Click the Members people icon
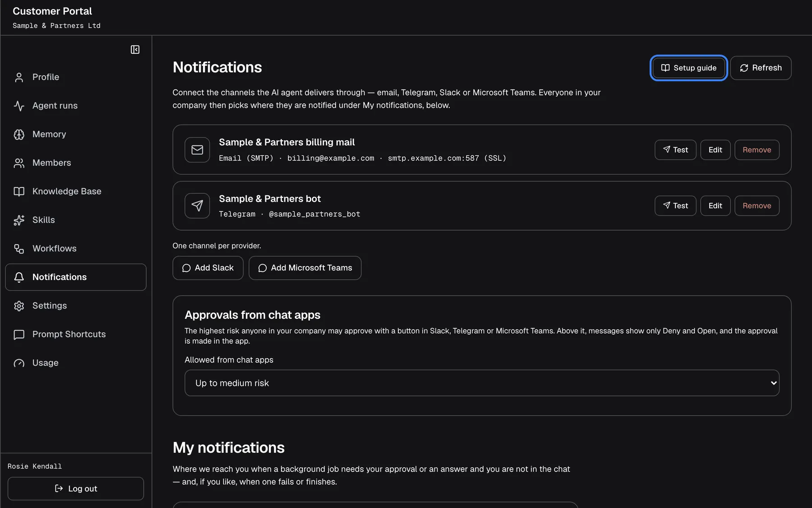This screenshot has width=812, height=508. [x=19, y=163]
